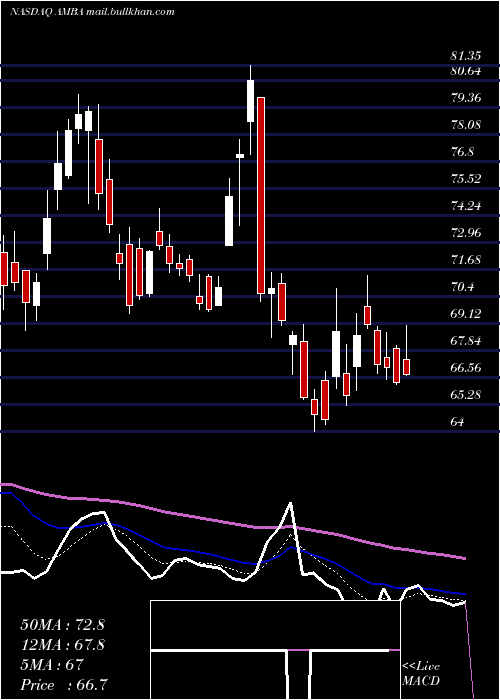This screenshot has width=500, height=700.
Task: Click the 79.36 price level label
Action: pyautogui.click(x=466, y=97)
